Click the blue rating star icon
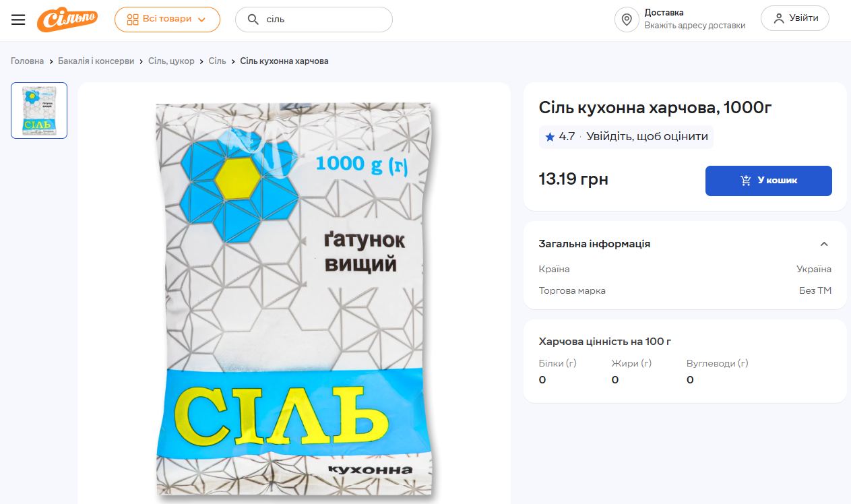Viewport: 851px width, 504px height. tap(550, 137)
